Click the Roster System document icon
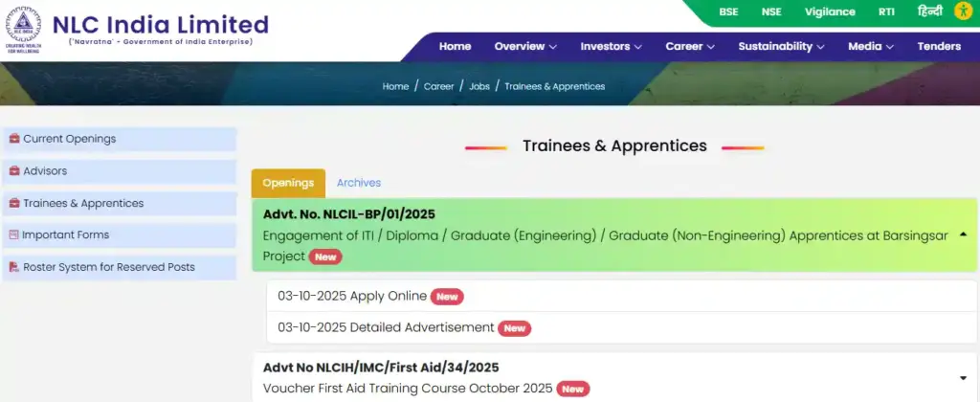980x402 pixels. tap(13, 267)
